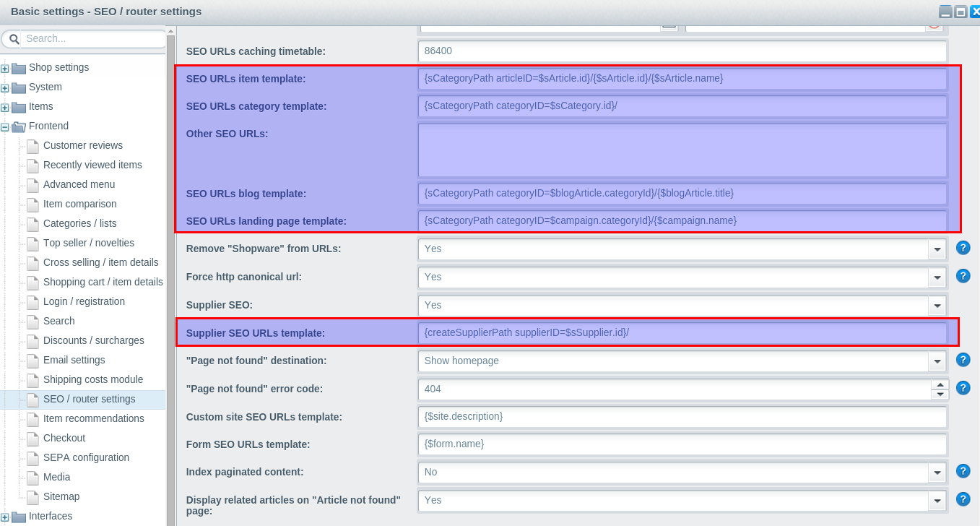Select "Checkout" in the sidebar
980x526 pixels.
[x=65, y=438]
